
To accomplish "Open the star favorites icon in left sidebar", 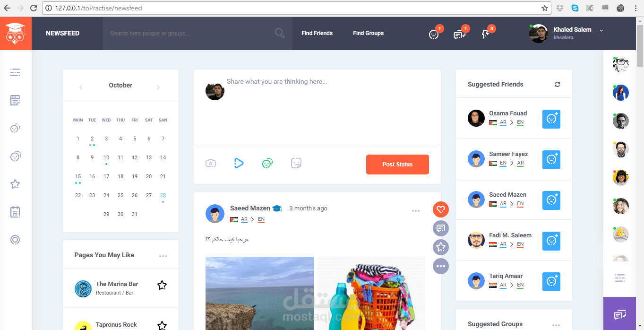I will [15, 184].
